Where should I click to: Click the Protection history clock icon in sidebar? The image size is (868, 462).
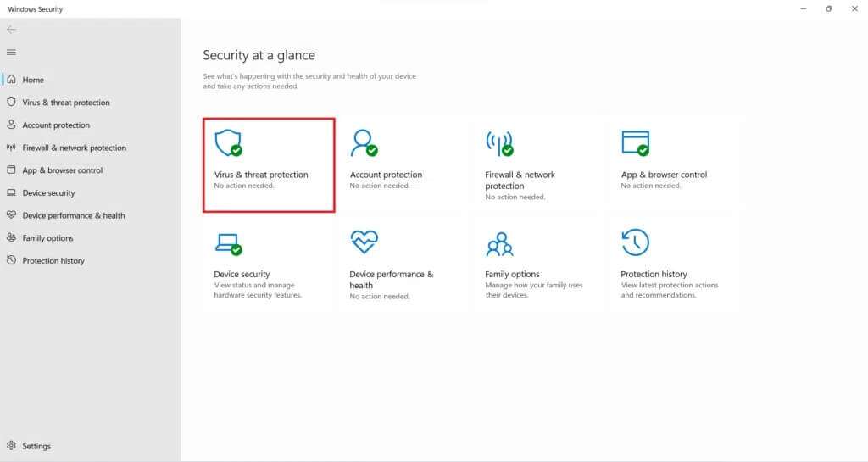(11, 260)
